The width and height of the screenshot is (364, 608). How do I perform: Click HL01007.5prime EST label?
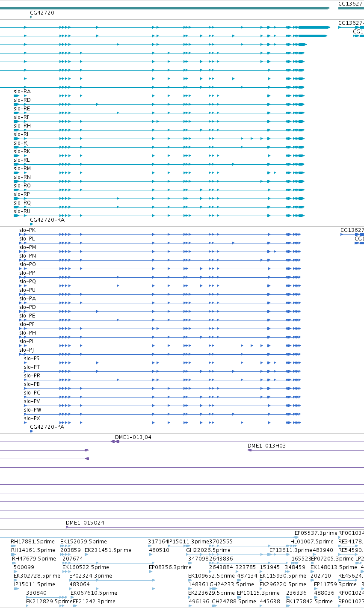point(312,542)
